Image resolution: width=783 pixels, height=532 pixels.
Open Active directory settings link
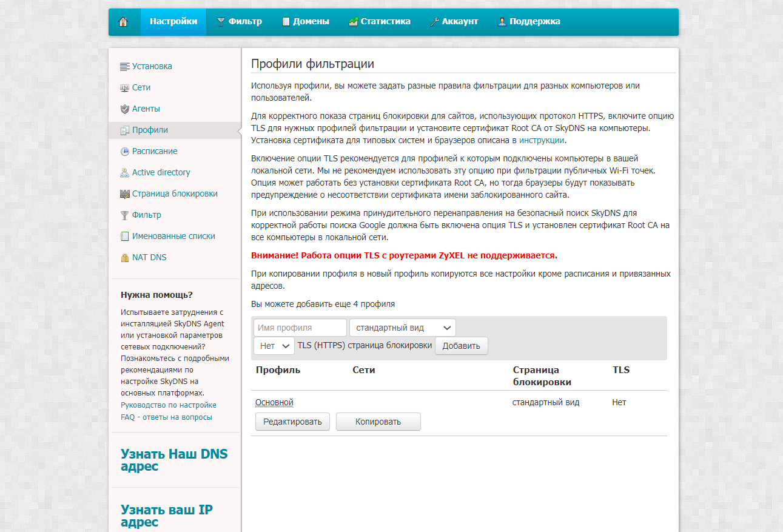(x=161, y=172)
